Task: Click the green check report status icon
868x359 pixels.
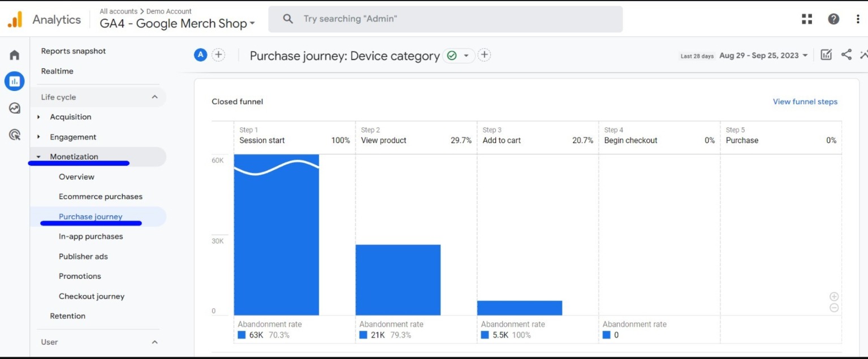Action: [x=451, y=55]
